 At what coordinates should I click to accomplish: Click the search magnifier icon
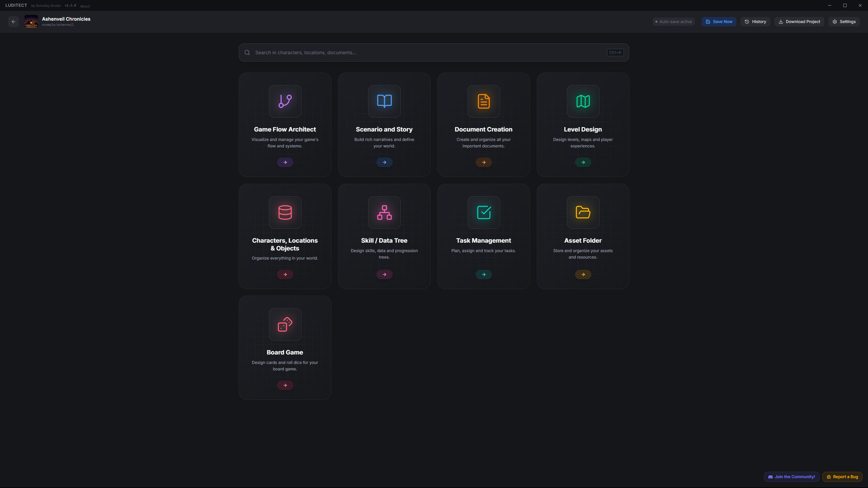pos(247,52)
